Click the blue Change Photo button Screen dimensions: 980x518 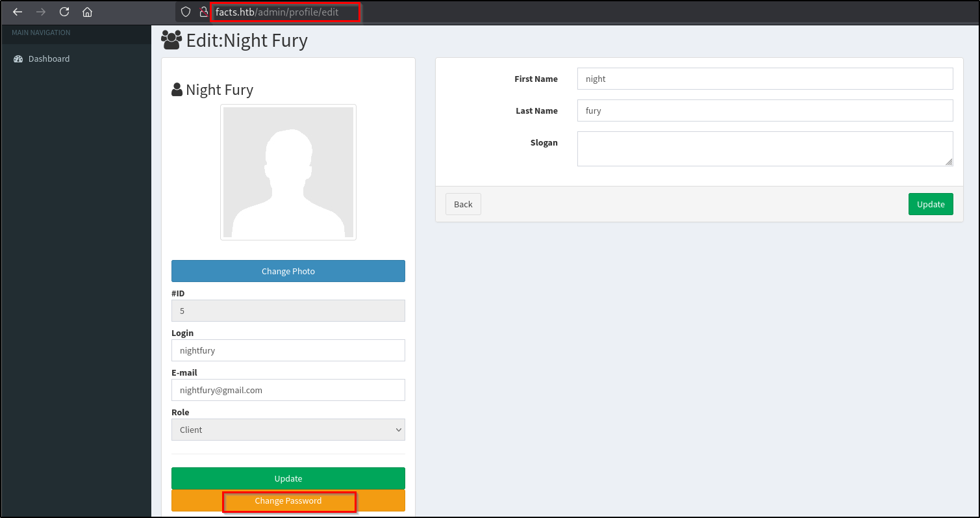(x=288, y=271)
